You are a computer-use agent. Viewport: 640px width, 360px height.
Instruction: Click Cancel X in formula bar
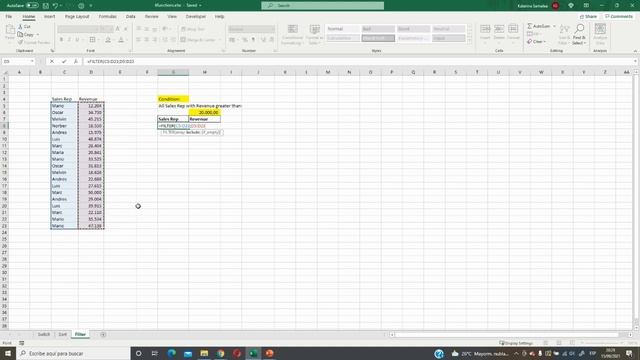pyautogui.click(x=52, y=61)
